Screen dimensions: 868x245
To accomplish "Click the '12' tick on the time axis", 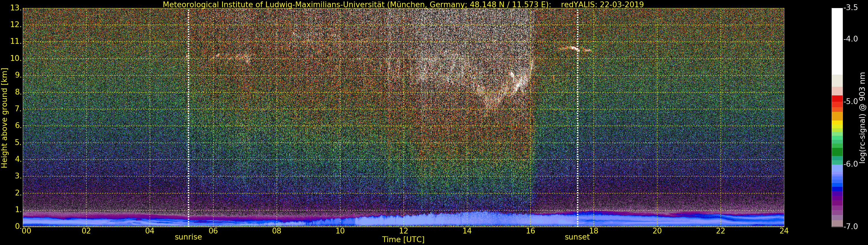I will (403, 231).
